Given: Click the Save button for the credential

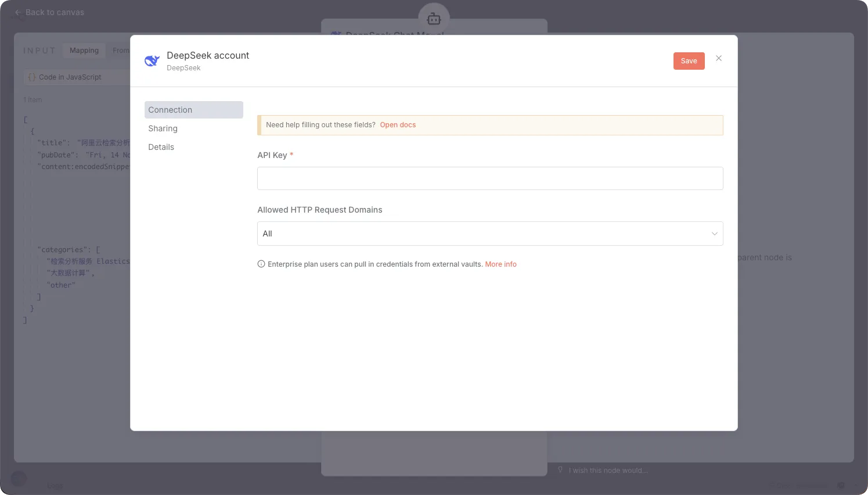Looking at the screenshot, I should click(689, 61).
